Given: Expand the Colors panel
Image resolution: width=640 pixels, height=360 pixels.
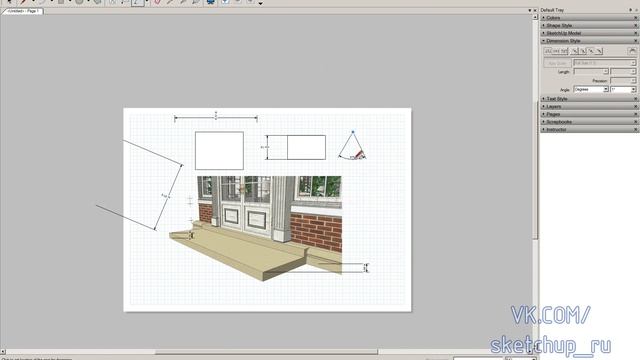Looking at the screenshot, I should [589, 18].
